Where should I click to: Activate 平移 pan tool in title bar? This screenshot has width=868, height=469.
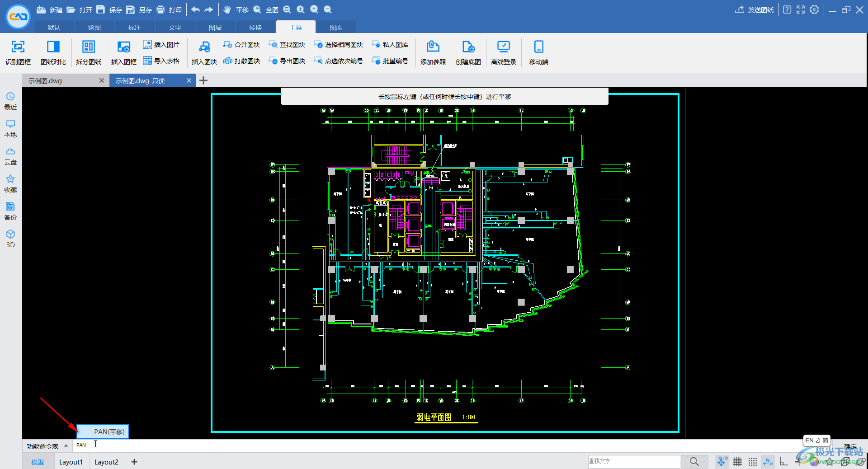point(236,9)
